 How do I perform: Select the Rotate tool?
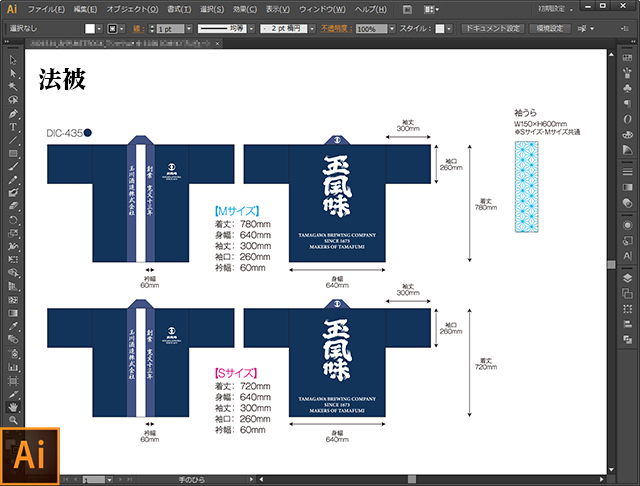tap(13, 220)
